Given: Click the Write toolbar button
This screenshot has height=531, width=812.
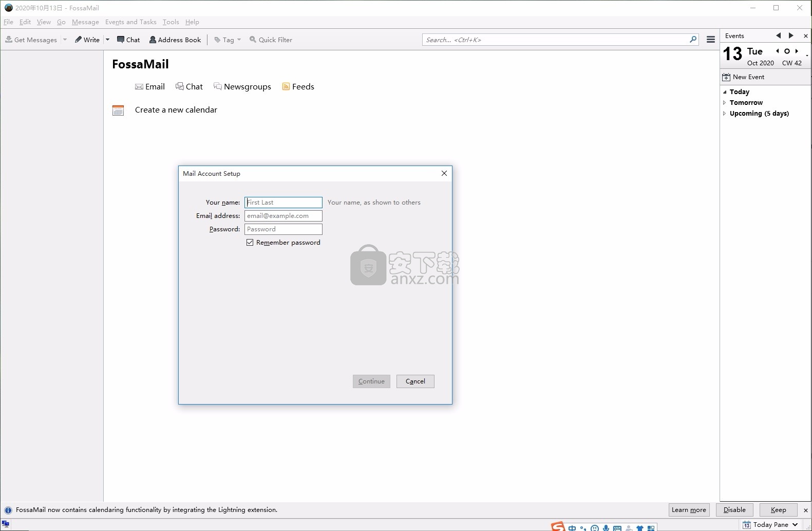Looking at the screenshot, I should (87, 40).
